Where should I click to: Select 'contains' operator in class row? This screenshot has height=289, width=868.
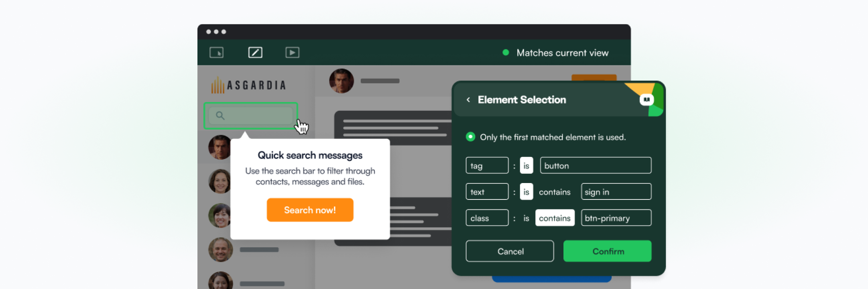(x=555, y=218)
